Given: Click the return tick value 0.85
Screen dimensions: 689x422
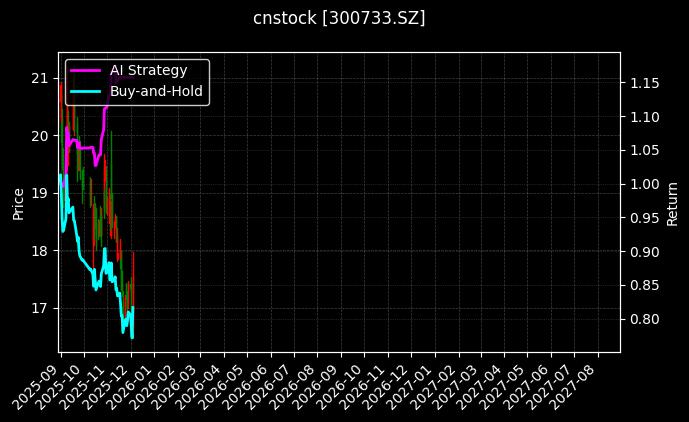Looking at the screenshot, I should click(645, 285).
